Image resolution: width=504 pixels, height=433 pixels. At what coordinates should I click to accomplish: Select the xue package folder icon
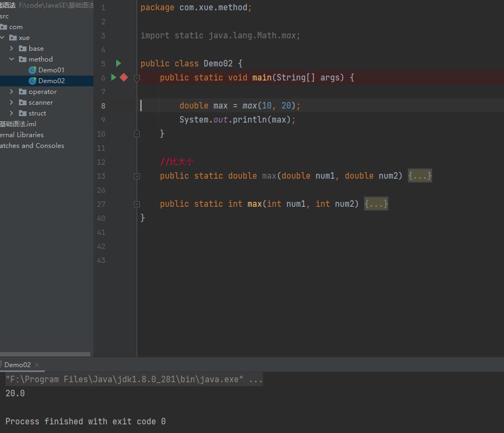coord(13,38)
